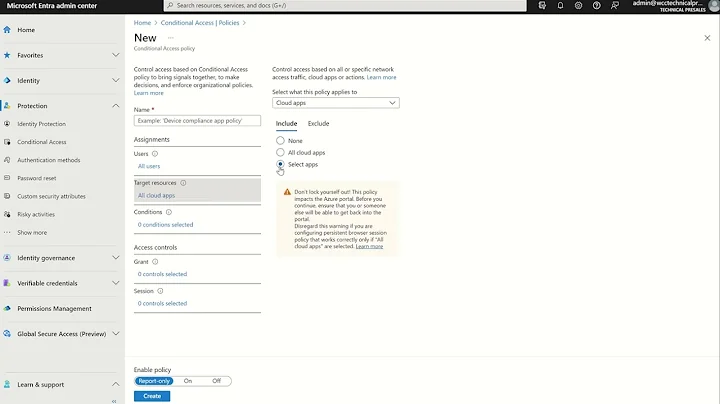Image resolution: width=720 pixels, height=404 pixels.
Task: Collapse the sidebar with double chevron
Action: coord(114,401)
